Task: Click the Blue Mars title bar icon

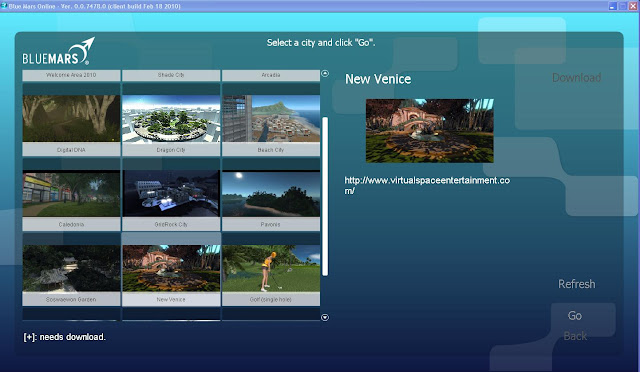Action: click(x=4, y=6)
